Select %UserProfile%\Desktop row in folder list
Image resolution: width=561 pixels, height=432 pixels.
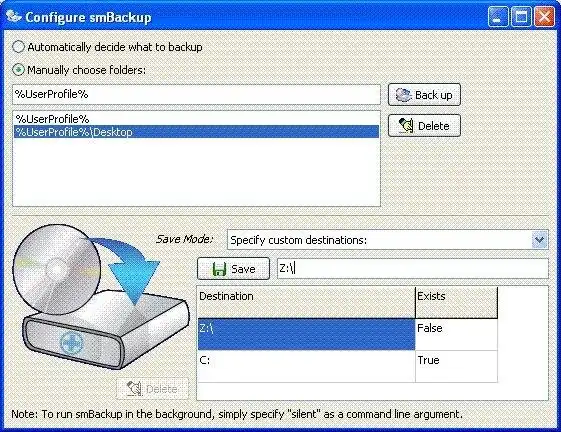[x=196, y=132]
